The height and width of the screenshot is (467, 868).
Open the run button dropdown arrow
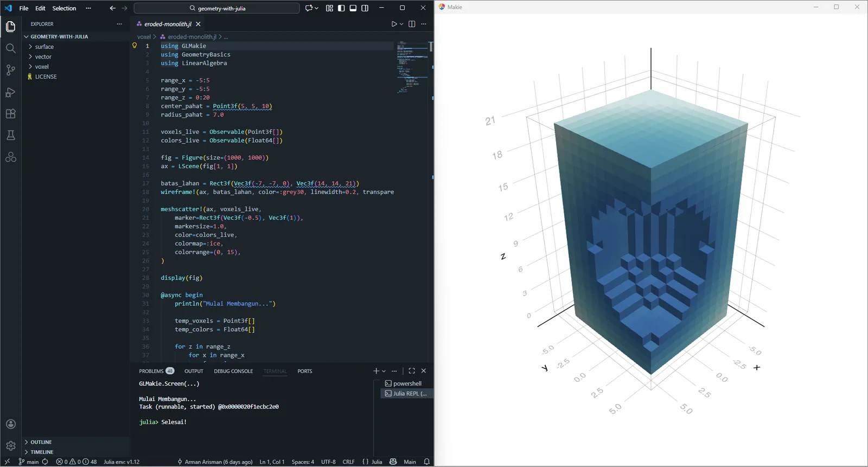(401, 24)
